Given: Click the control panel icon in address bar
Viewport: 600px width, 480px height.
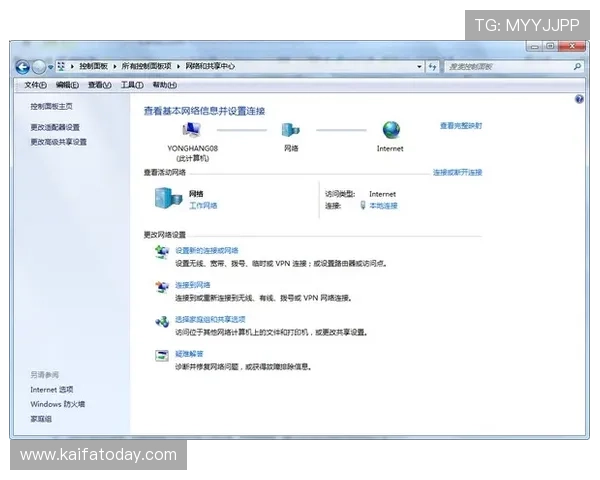Looking at the screenshot, I should 61,66.
